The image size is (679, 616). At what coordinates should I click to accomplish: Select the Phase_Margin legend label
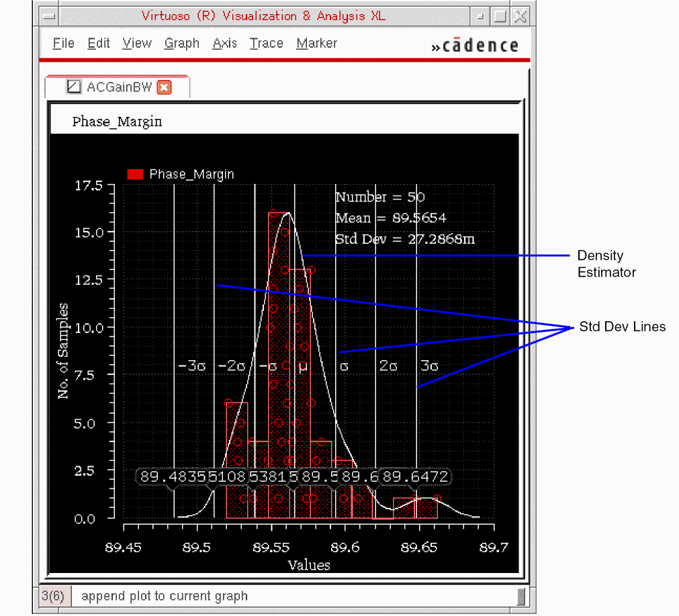[x=191, y=175]
